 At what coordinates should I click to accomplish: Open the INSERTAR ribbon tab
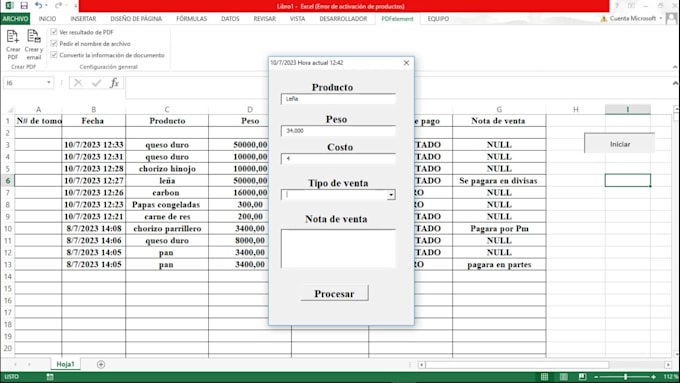(83, 19)
